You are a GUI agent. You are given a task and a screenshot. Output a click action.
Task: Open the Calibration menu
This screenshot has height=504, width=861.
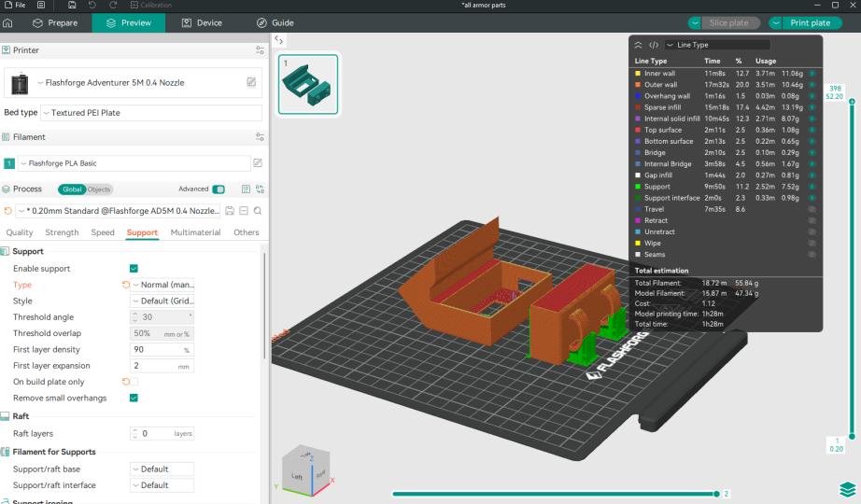click(151, 5)
